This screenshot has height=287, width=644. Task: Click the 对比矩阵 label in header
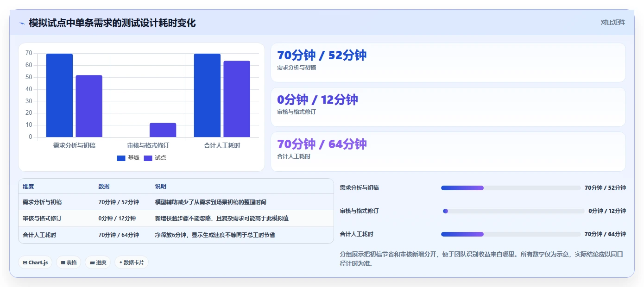[612, 22]
